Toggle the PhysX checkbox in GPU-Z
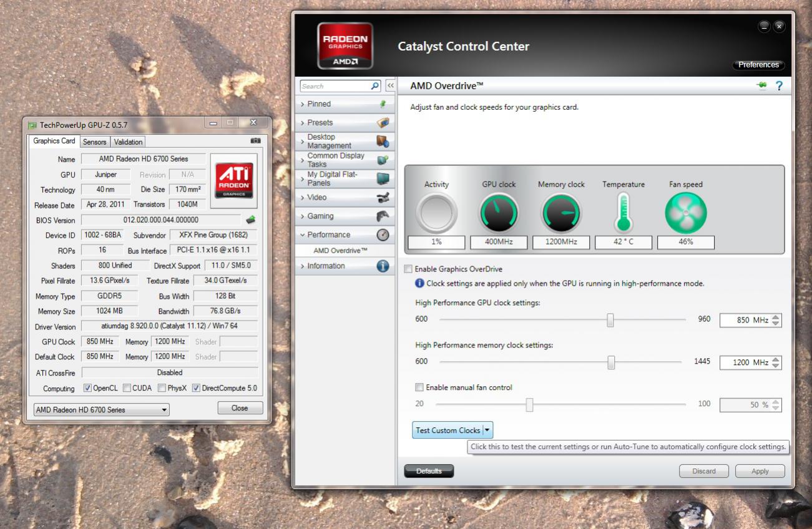Viewport: 812px width, 529px height. tap(162, 388)
